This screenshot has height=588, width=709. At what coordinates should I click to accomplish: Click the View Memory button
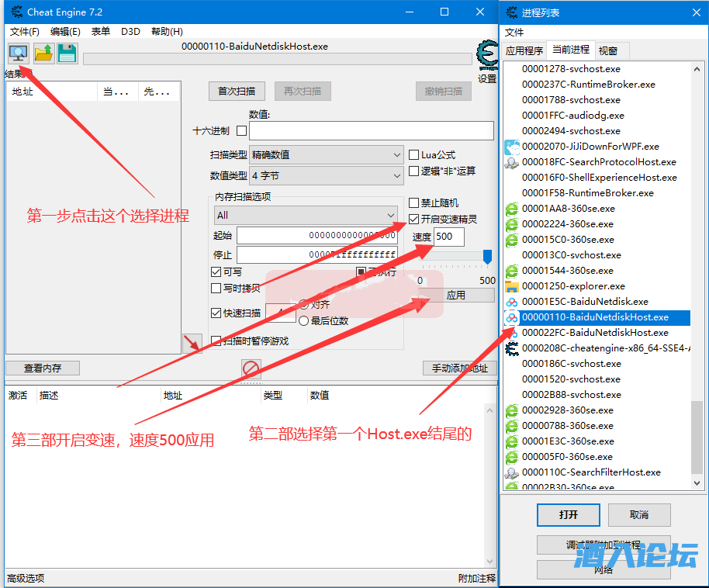[43, 368]
